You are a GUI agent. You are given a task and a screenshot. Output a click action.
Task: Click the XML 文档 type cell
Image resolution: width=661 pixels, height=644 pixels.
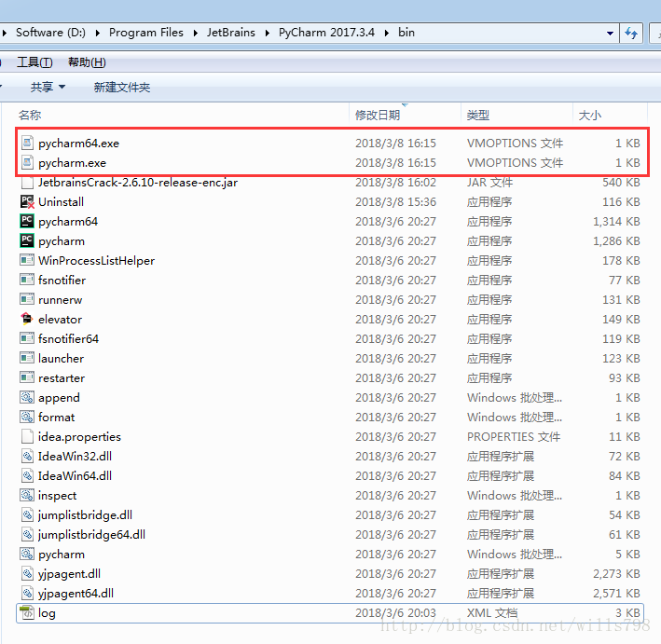pyautogui.click(x=492, y=612)
